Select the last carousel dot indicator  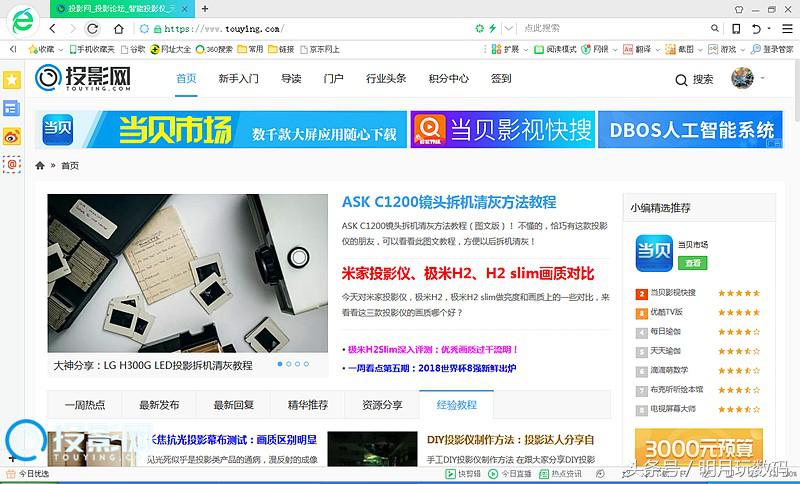click(306, 364)
